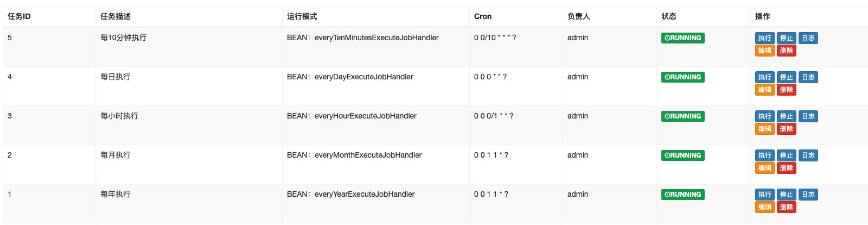Click 执行 button for task 5
The width and height of the screenshot is (868, 225).
tap(765, 38)
